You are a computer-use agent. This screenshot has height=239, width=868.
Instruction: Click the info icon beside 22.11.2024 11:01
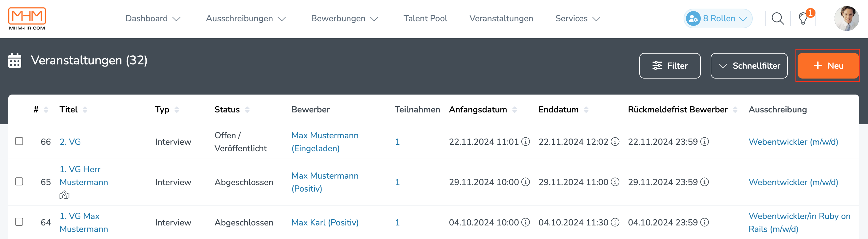pos(526,142)
